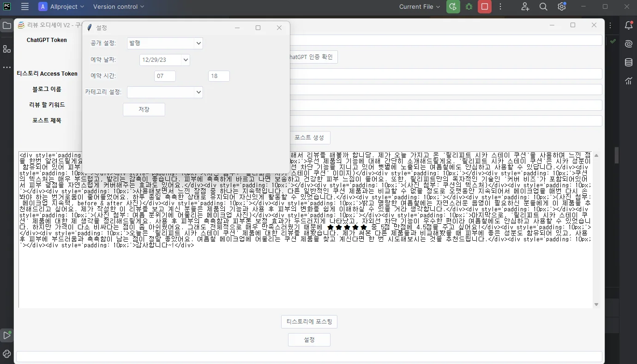Screen dimensions: 637x364
Task: Click inside the generated HTML text area
Action: (x=306, y=230)
